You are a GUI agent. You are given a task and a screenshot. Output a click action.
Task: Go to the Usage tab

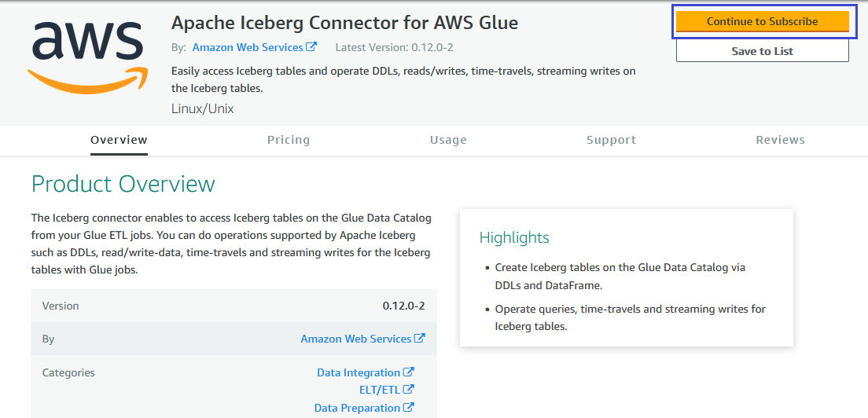click(x=448, y=140)
